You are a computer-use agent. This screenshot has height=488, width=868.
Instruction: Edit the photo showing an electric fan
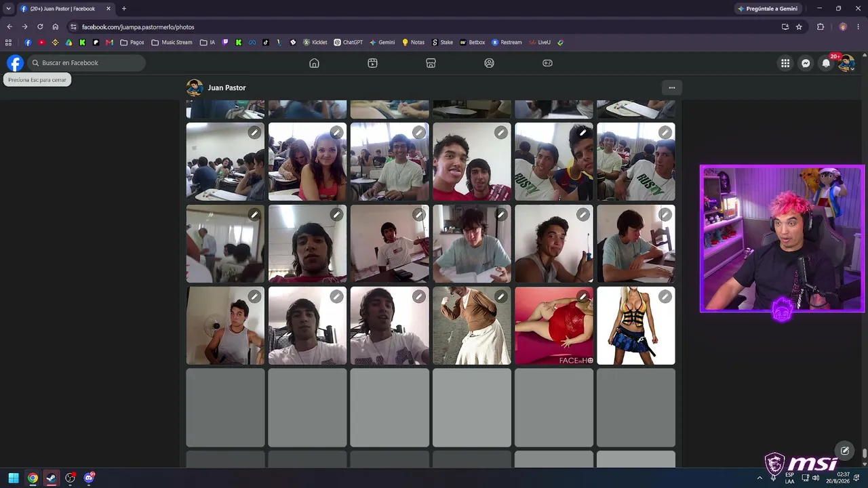click(x=254, y=296)
